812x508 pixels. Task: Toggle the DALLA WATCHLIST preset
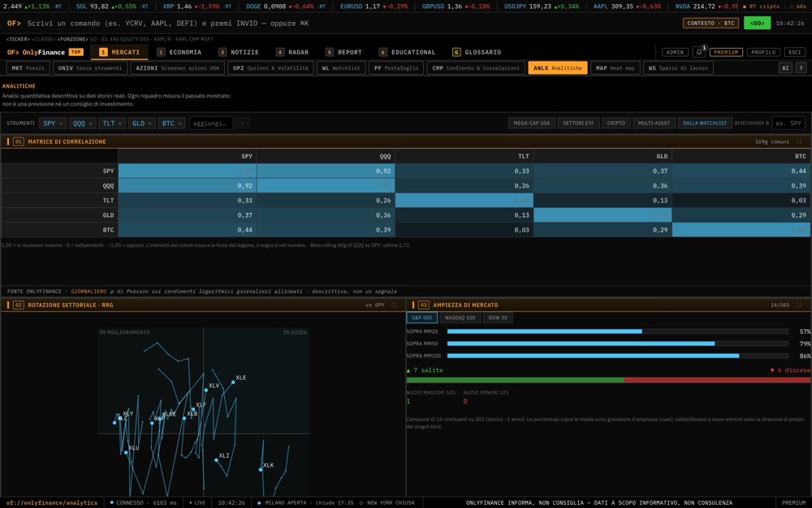705,124
